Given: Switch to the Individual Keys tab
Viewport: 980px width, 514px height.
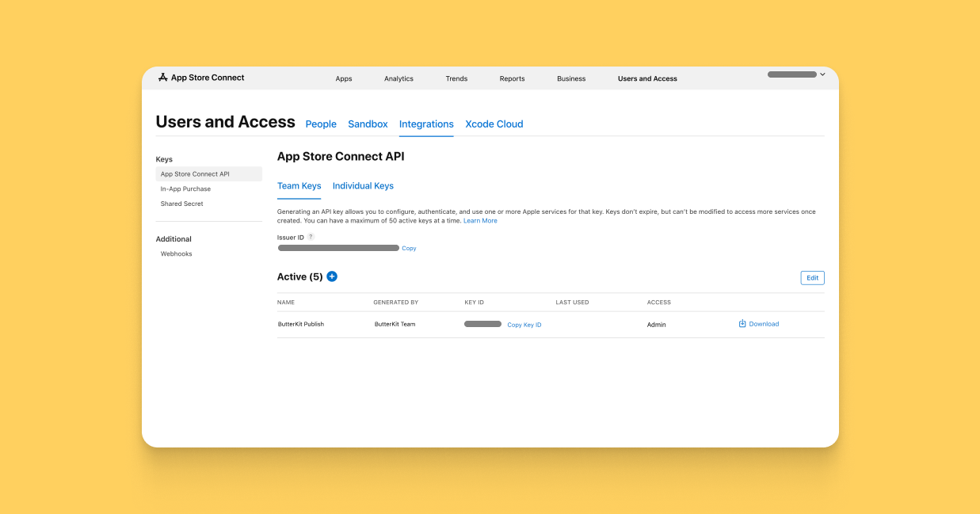Looking at the screenshot, I should [363, 185].
